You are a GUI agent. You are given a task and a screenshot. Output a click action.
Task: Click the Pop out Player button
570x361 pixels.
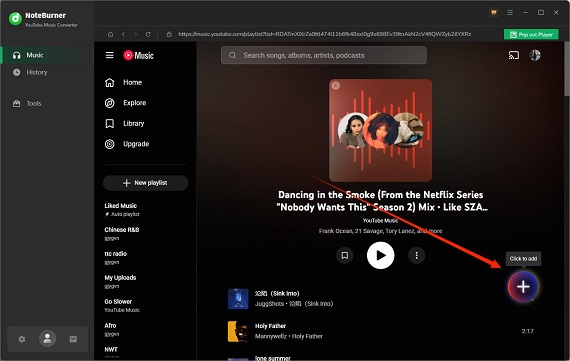531,35
